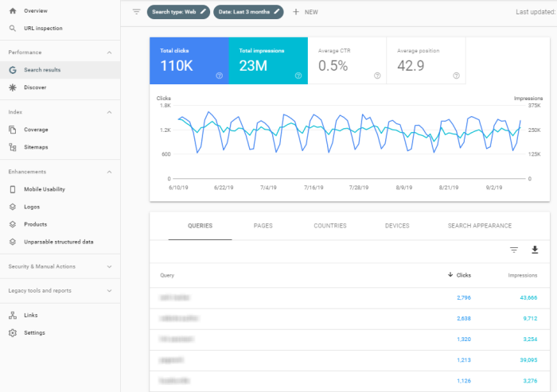Add a new filter with NEW button
The image size is (557, 392).
pyautogui.click(x=305, y=12)
